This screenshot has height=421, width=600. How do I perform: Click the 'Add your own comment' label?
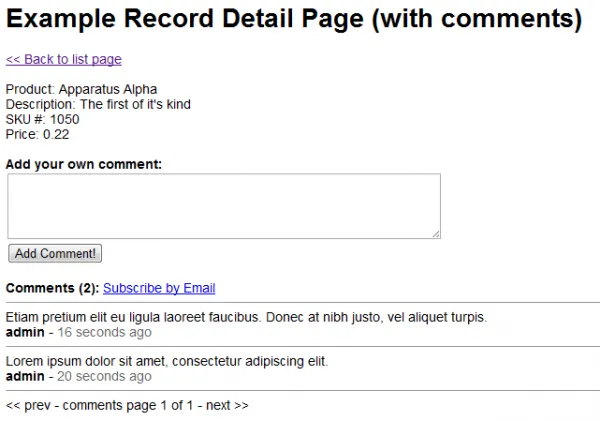(x=84, y=164)
